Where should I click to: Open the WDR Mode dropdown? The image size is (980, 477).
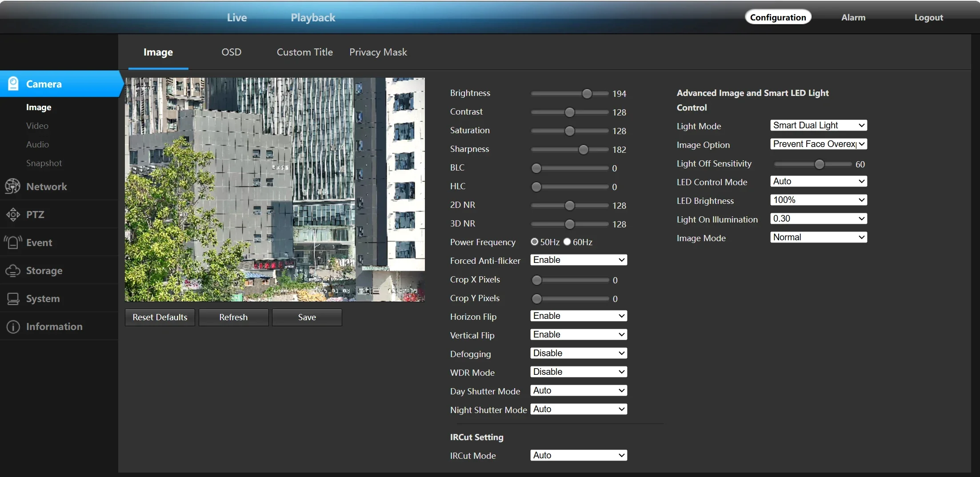[x=578, y=372]
